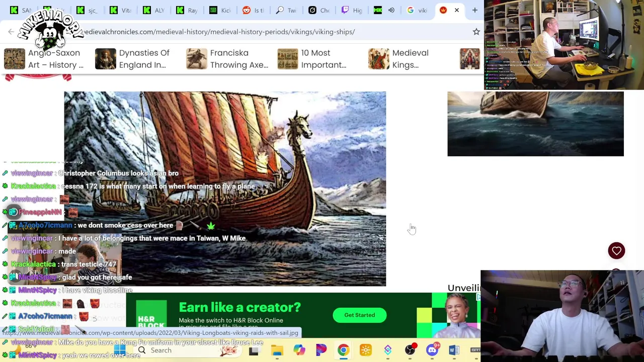
Task: Close the H&R Block ad with its corner icon
Action: (x=478, y=297)
